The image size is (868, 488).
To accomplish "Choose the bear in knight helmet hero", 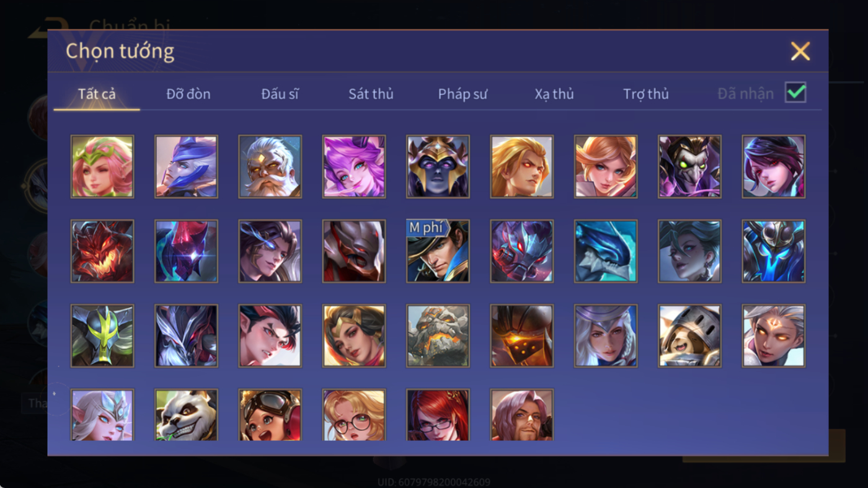I will 689,336.
